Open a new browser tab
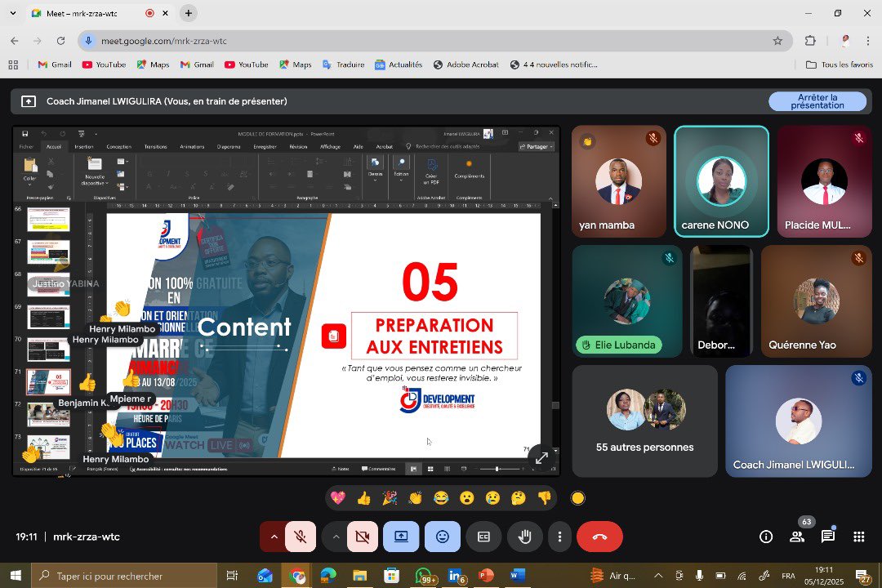This screenshot has width=882, height=588. (189, 13)
